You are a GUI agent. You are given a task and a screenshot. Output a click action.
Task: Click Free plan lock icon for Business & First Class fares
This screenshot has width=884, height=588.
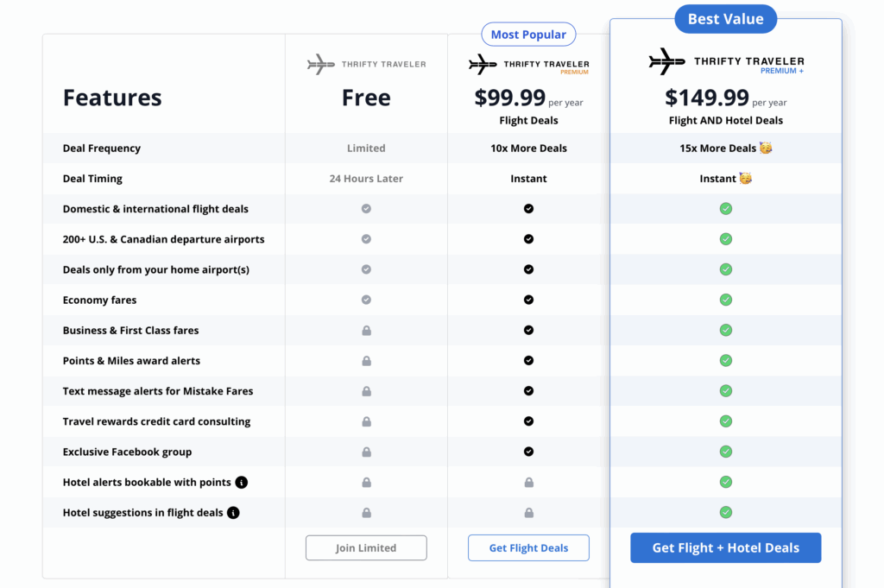[x=366, y=331]
